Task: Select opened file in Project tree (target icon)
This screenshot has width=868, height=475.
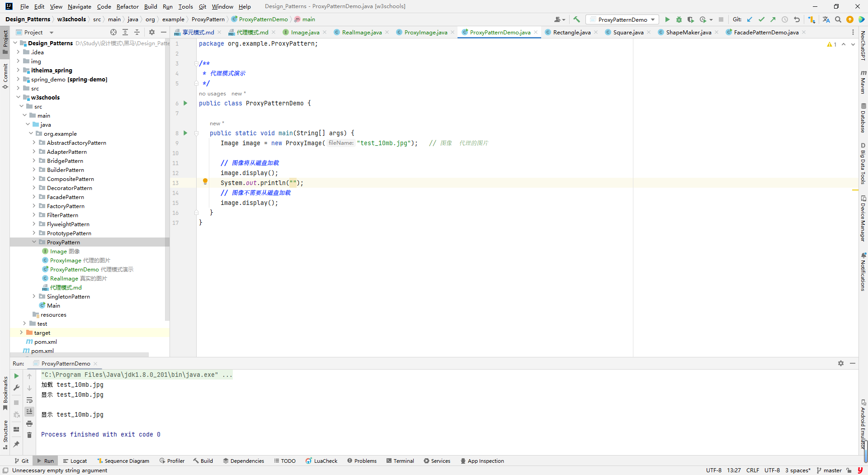Action: [113, 32]
